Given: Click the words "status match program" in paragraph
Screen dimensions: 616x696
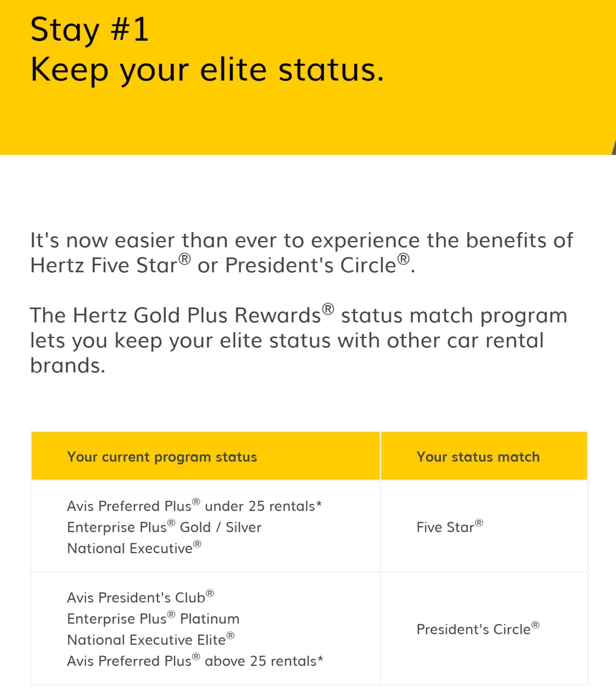Looking at the screenshot, I should point(454,315).
